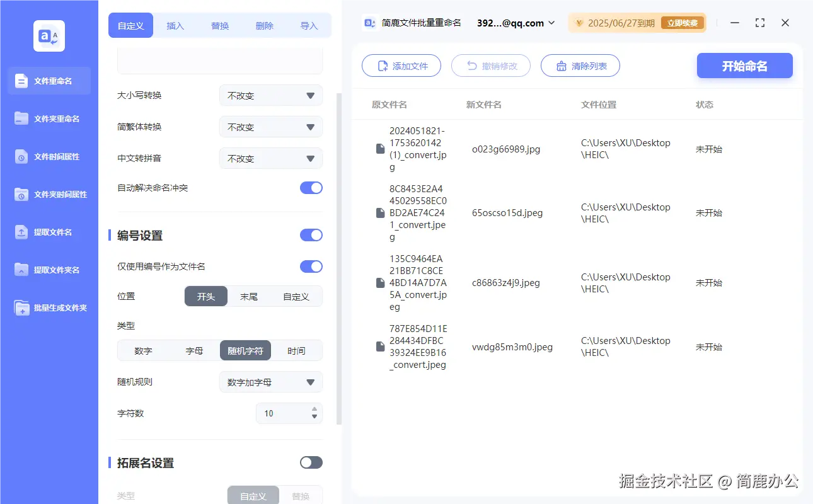Choose 随机字符 numbering type
This screenshot has height=504, width=813.
point(245,350)
